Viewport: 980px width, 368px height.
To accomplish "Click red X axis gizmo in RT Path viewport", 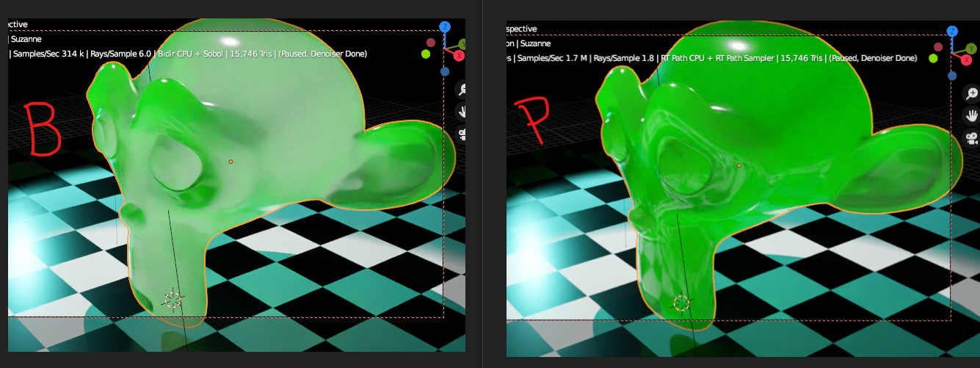I will [968, 59].
